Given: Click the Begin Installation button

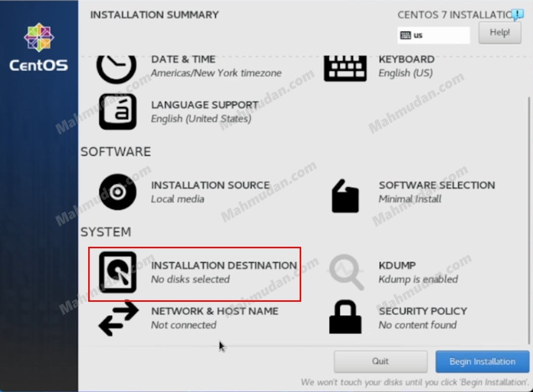Looking at the screenshot, I should click(482, 361).
